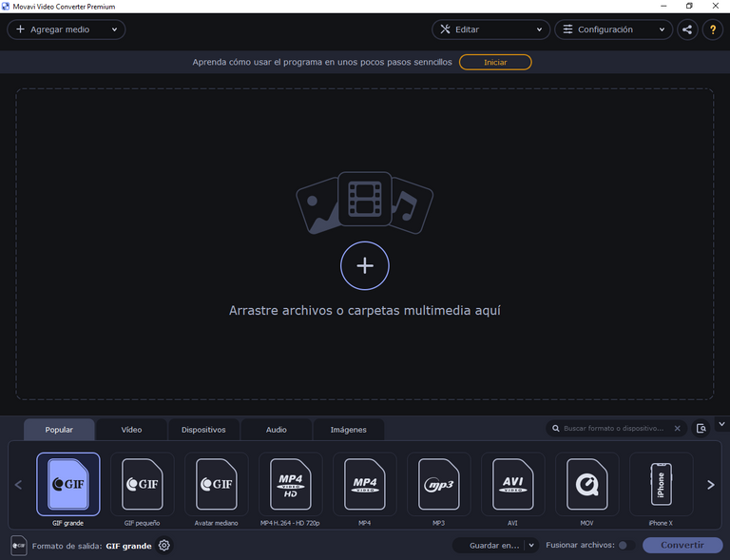This screenshot has height=560, width=730.
Task: Choose the MP3 audio format
Action: pyautogui.click(x=438, y=484)
